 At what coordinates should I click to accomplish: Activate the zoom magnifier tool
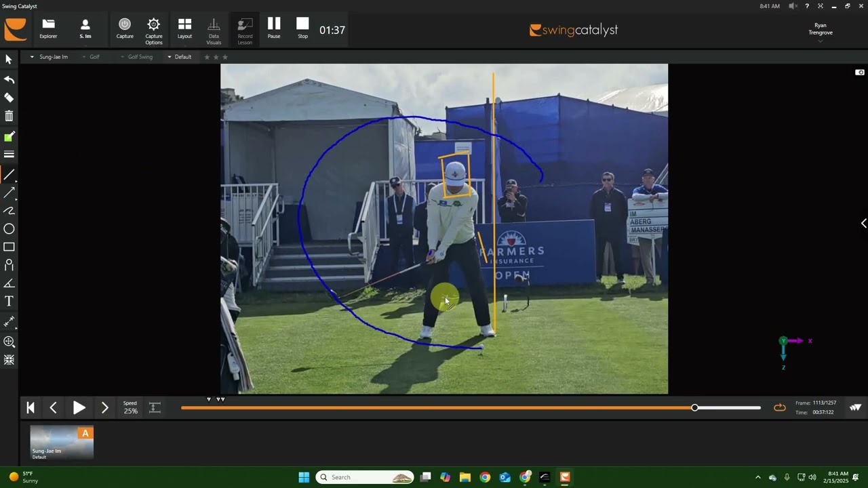pos(9,342)
